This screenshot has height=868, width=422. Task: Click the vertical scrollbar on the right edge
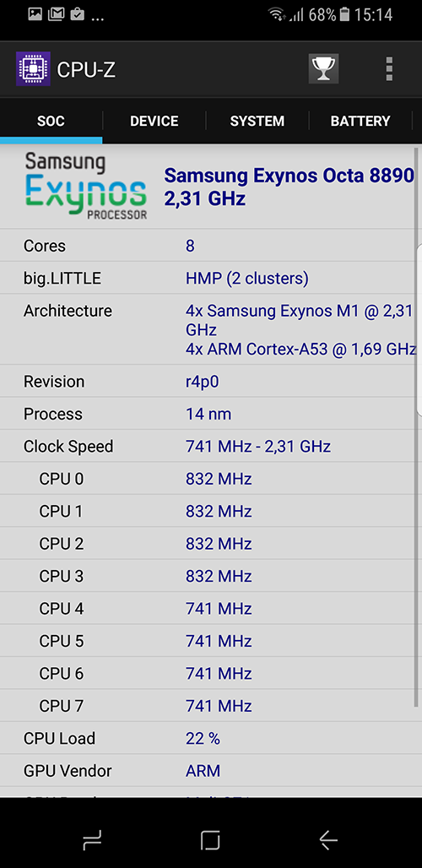click(416, 426)
